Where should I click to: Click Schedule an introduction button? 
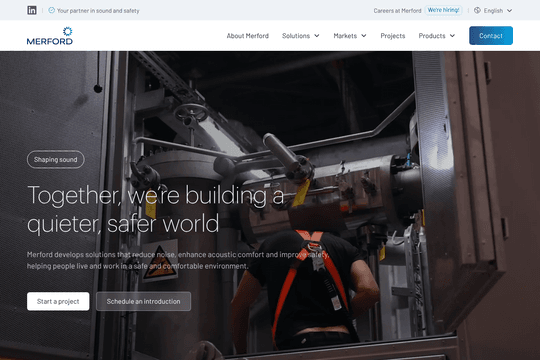[143, 301]
